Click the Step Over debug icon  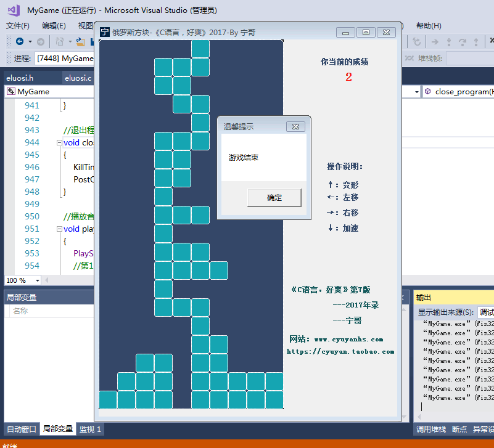coord(462,41)
